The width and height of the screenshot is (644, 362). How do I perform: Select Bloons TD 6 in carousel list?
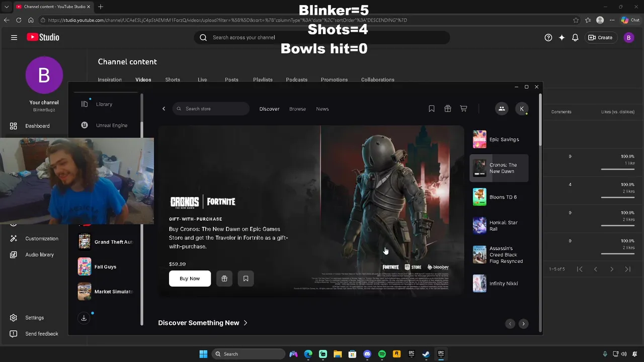499,197
